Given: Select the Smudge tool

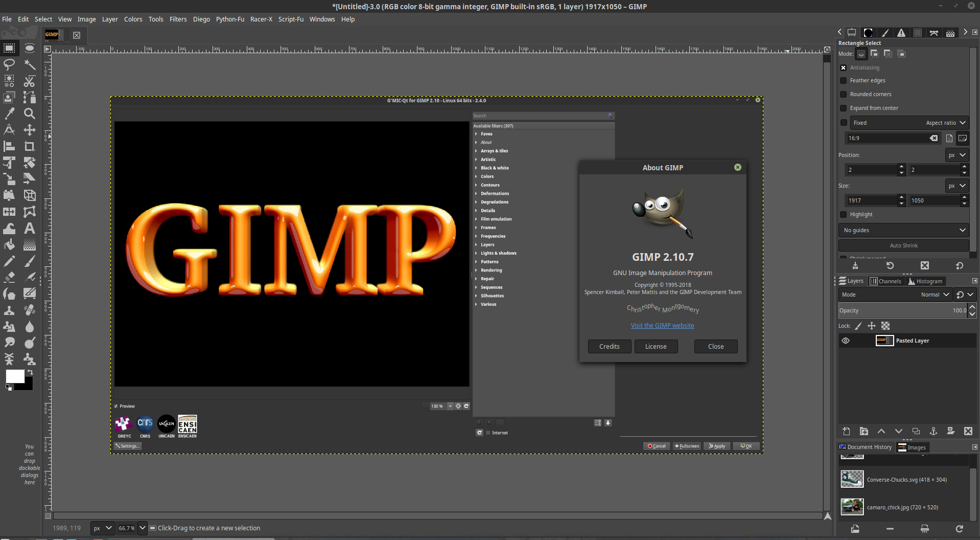Looking at the screenshot, I should tap(9, 343).
